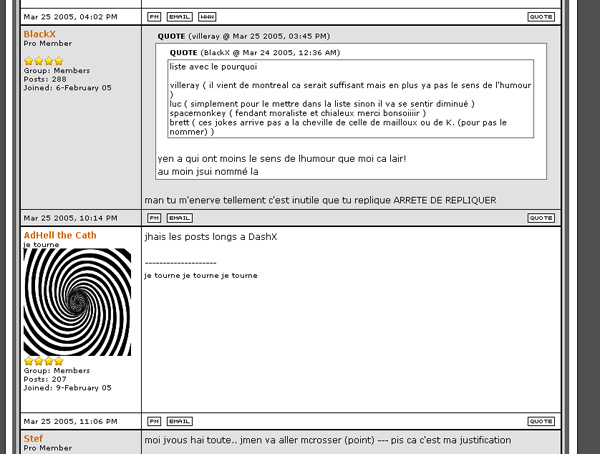Click the EMAIL icon in the 10:14 PM row
This screenshot has width=600, height=454.
(x=179, y=217)
